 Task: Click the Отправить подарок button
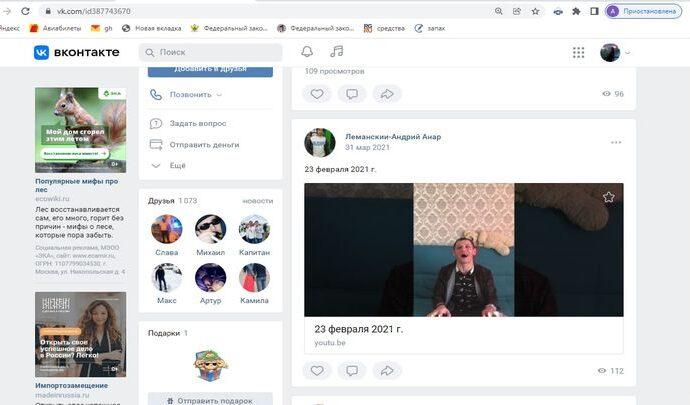click(x=210, y=400)
